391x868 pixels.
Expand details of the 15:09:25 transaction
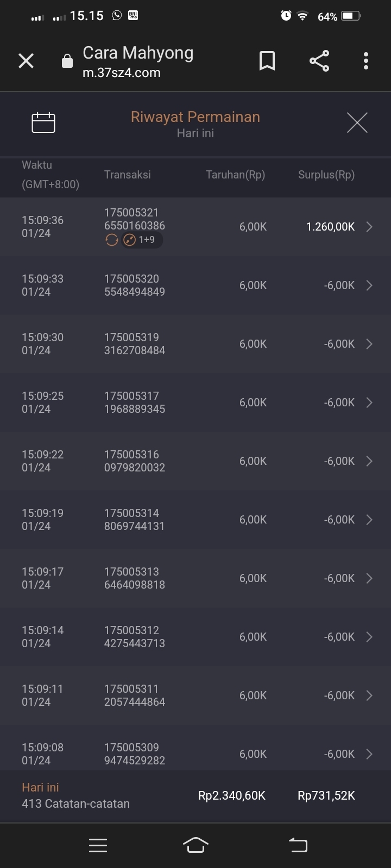coord(369,403)
